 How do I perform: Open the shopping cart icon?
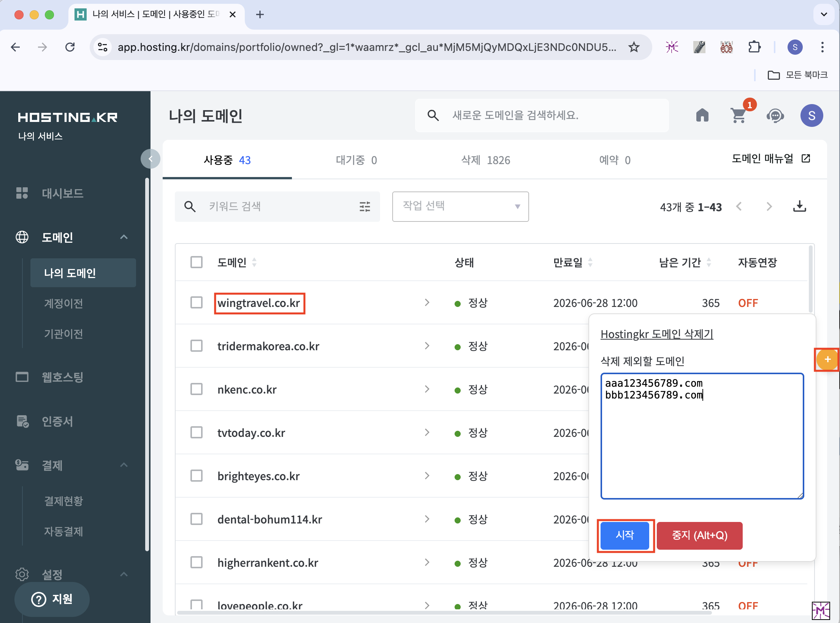[739, 115]
